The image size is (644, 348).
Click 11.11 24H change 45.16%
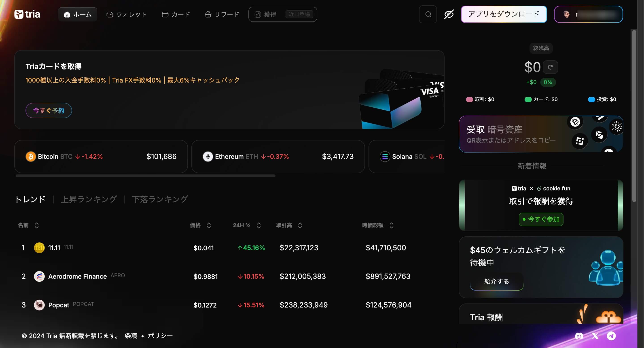(251, 248)
